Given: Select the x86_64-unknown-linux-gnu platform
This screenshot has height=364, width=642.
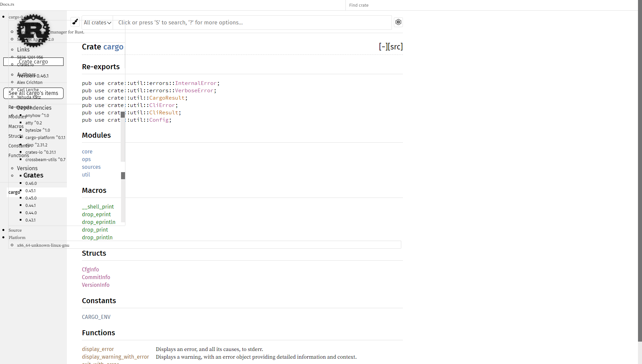Looking at the screenshot, I should click(43, 245).
